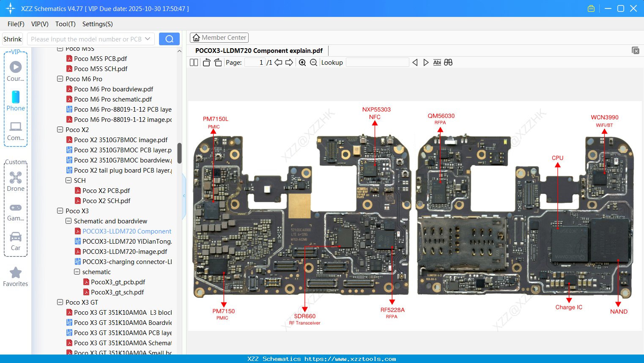
Task: Rotate the PDF page counterclockwise
Action: point(206,62)
